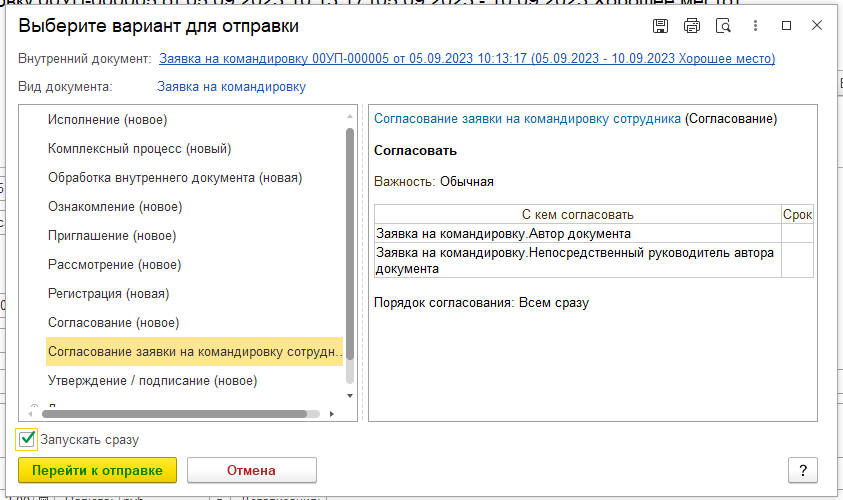
Task: Click the "Важность: Обычная" text
Action: point(434,182)
